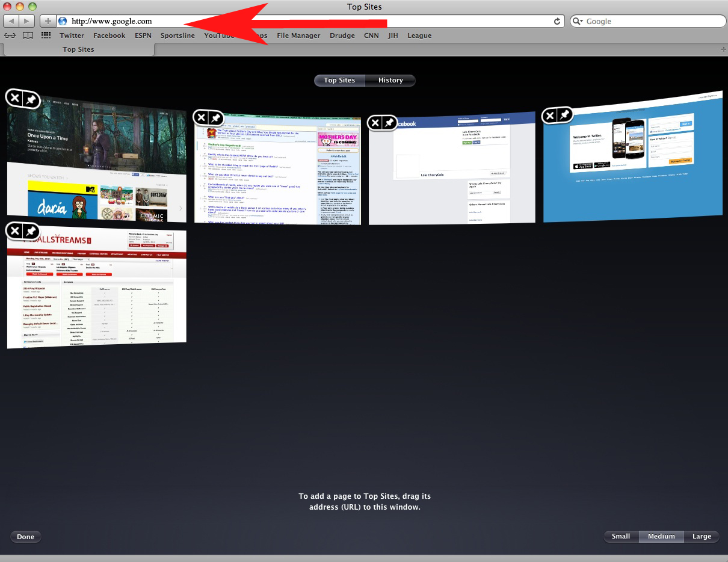Select the Top Sites browser tab

pyautogui.click(x=78, y=49)
